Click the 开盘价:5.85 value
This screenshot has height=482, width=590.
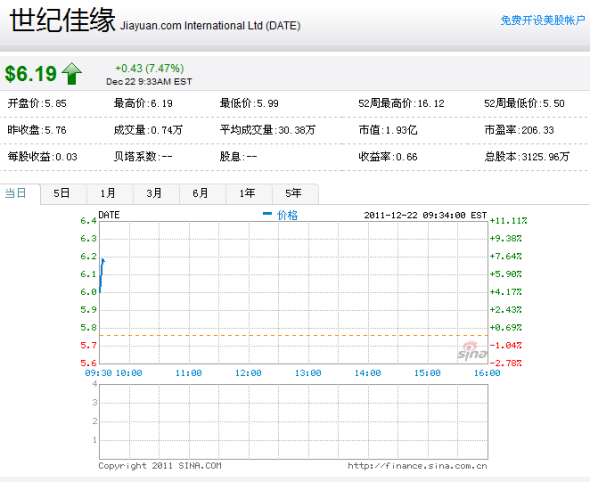pyautogui.click(x=37, y=103)
